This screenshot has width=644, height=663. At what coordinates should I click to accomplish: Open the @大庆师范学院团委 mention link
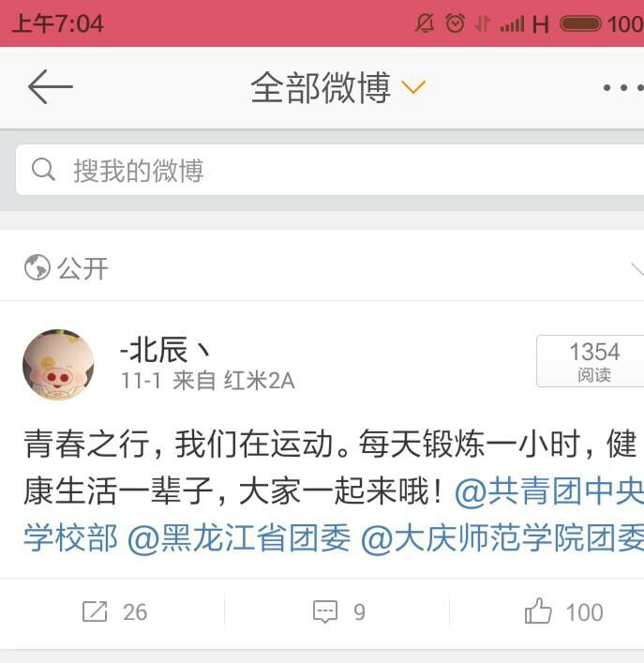[x=502, y=538]
